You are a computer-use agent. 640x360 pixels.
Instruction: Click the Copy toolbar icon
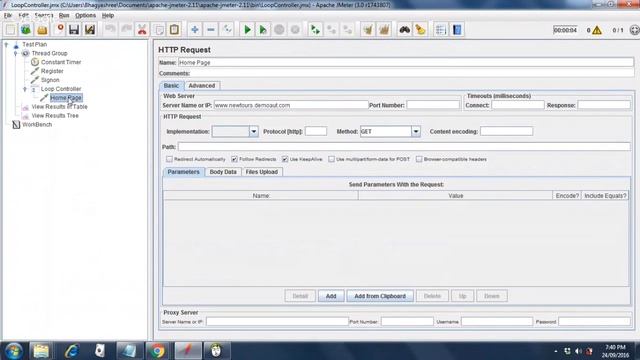click(158, 29)
